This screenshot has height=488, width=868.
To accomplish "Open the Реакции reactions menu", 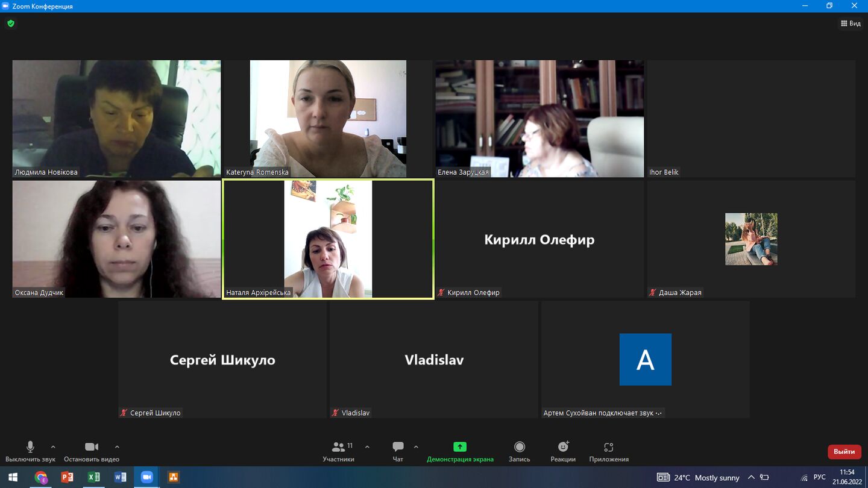I will pyautogui.click(x=563, y=451).
